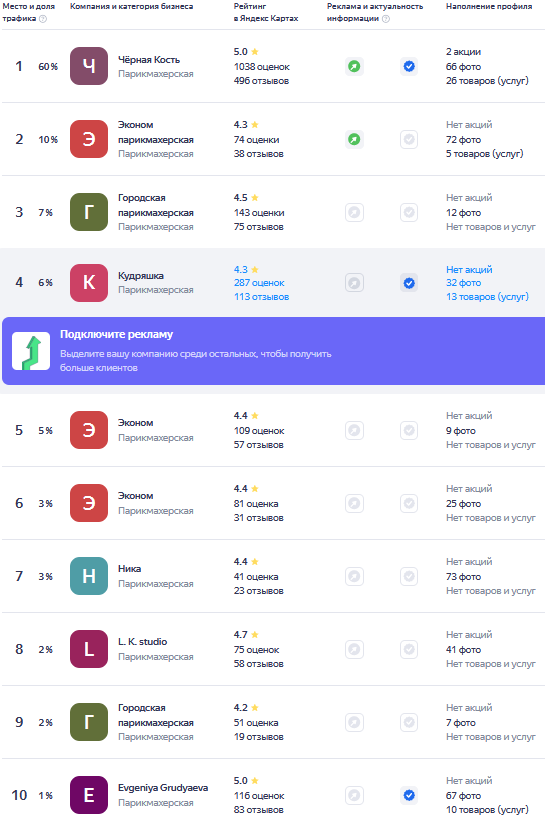Open the 113 отзывов link
This screenshot has width=545, height=825.
click(261, 297)
